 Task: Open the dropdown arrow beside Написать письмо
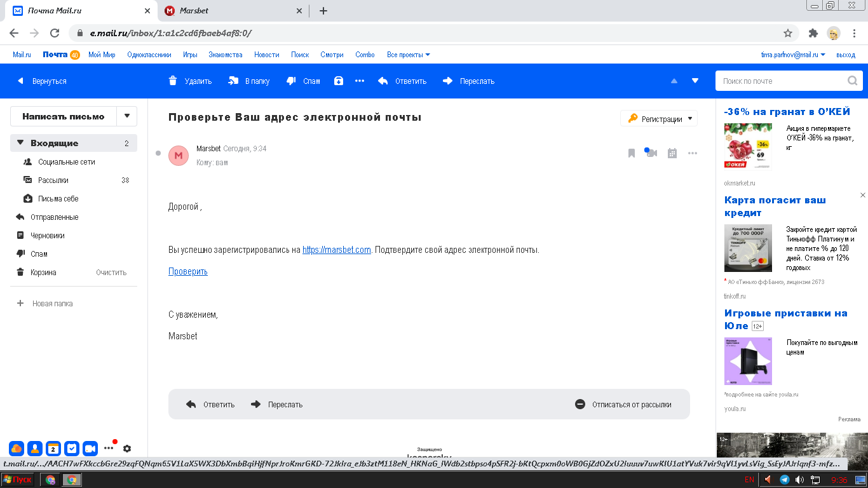(x=127, y=116)
